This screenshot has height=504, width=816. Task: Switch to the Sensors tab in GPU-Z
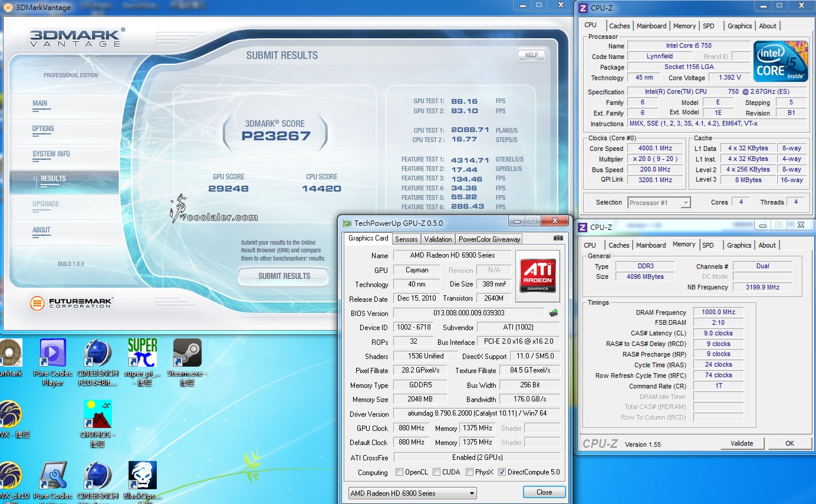(406, 239)
